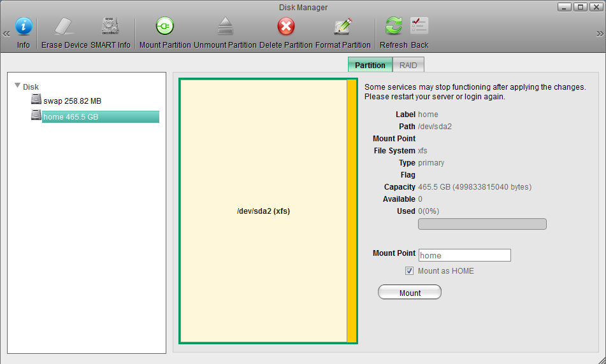
Task: Click the Unmount Partition eject icon
Action: [x=225, y=27]
